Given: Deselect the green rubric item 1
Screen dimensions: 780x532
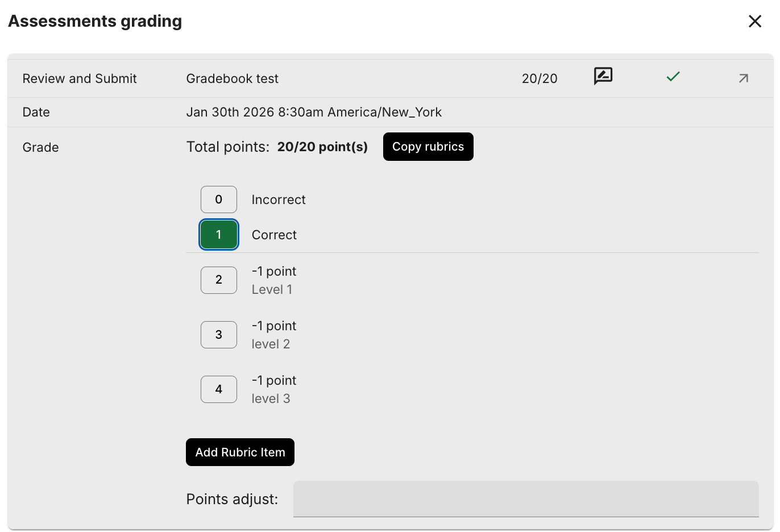Looking at the screenshot, I should point(219,235).
